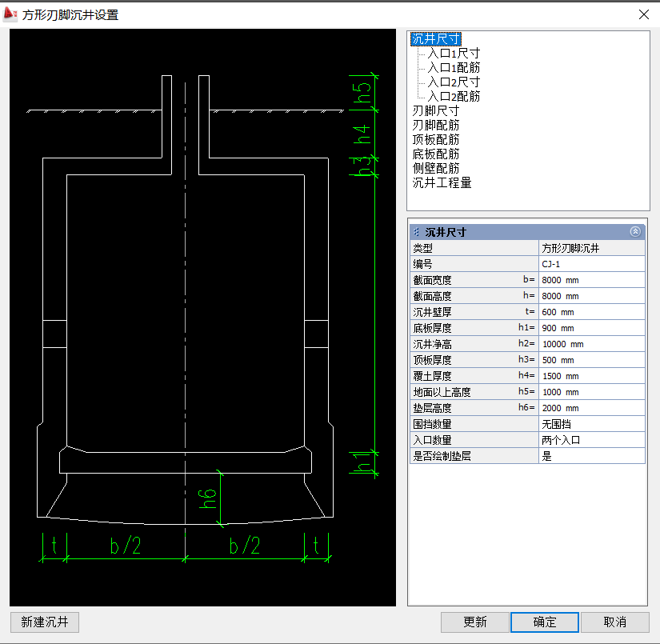
Task: Click the grip icon beside 沉井尺寸 header
Action: point(416,232)
